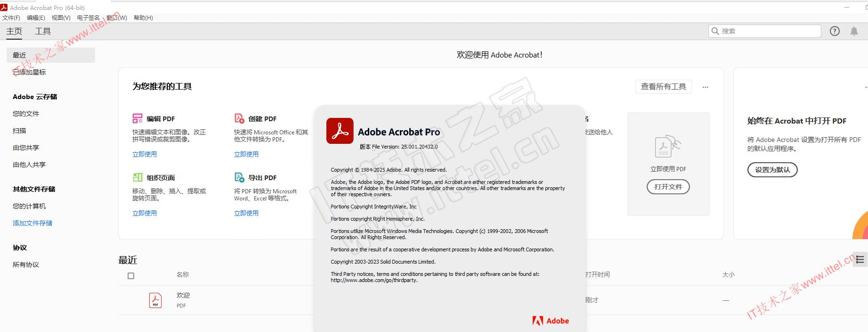Click 立即使用 under 导出 PDF

[x=246, y=213]
